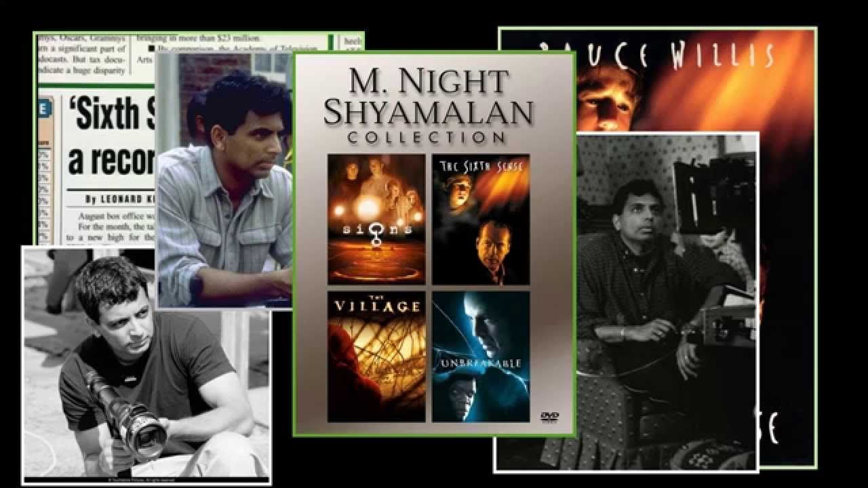Click the Unbreakable movie poster thumbnail
The width and height of the screenshot is (868, 488).
481,357
